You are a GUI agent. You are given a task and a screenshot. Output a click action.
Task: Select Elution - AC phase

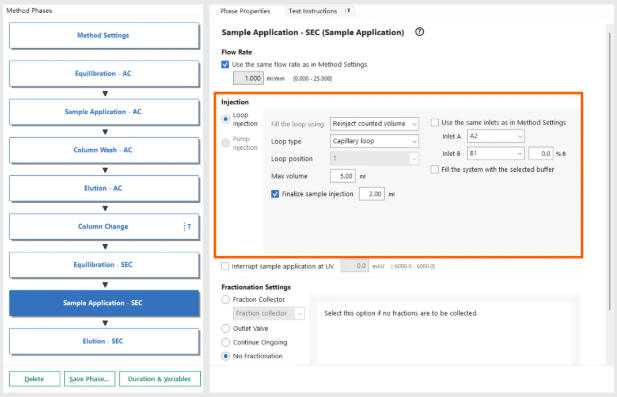point(104,188)
